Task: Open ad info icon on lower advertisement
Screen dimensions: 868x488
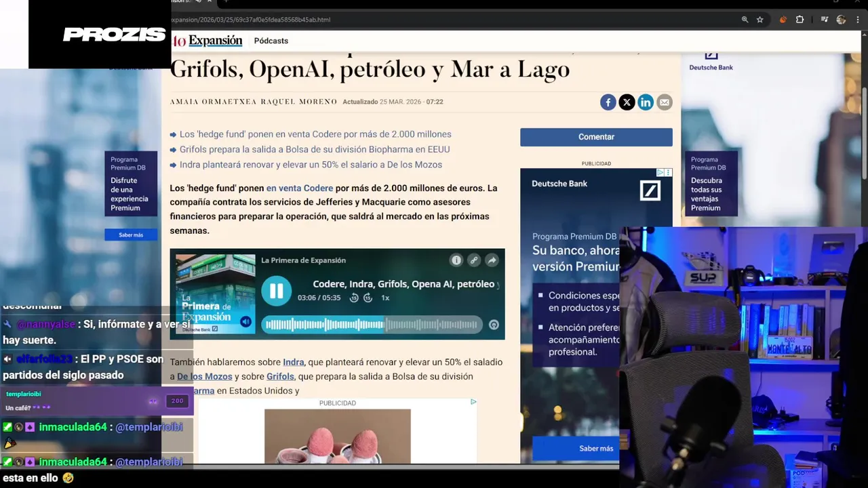Action: 473,402
